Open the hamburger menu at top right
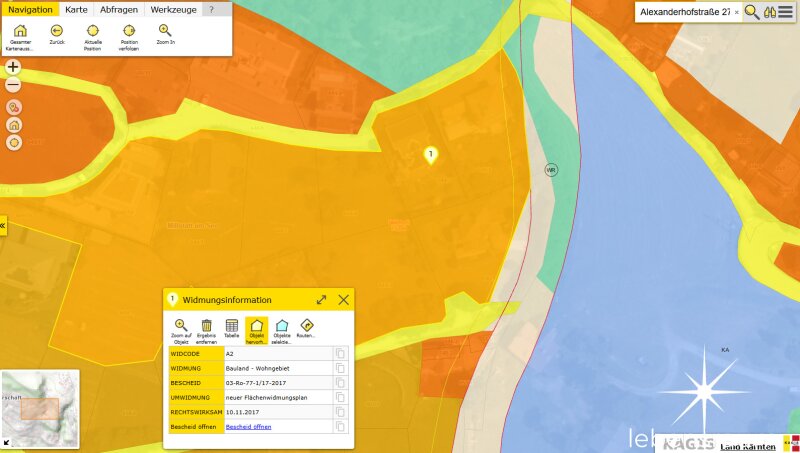The width and height of the screenshot is (800, 453). [x=786, y=12]
